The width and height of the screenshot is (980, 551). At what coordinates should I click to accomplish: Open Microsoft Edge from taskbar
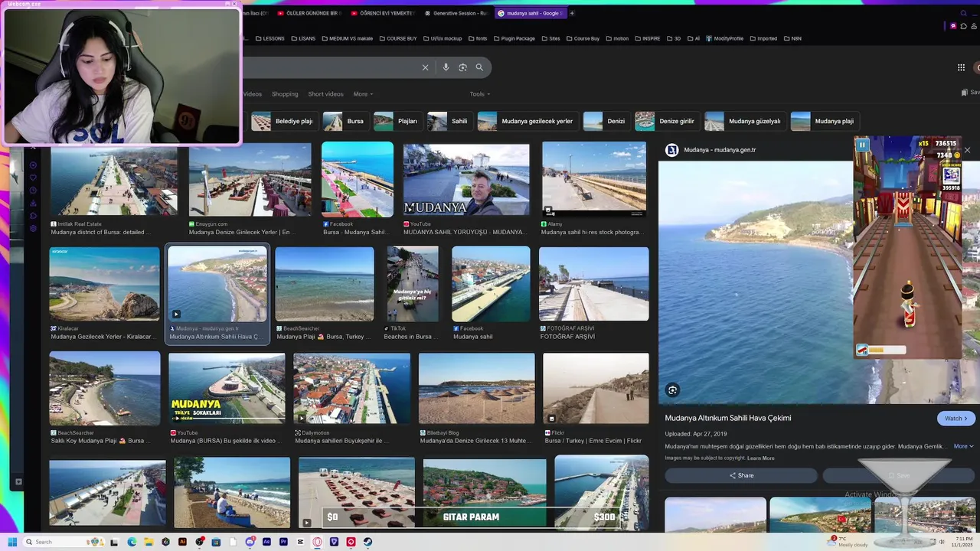132,542
